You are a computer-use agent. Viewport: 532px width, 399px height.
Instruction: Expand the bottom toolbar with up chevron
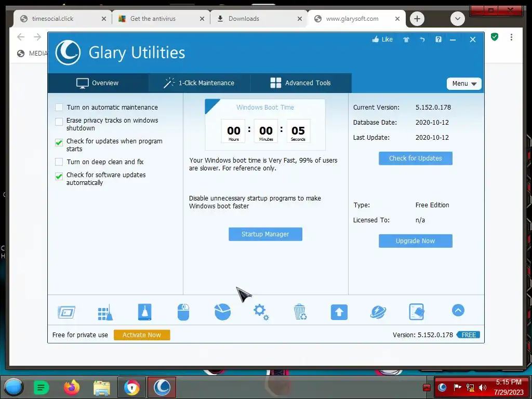click(x=458, y=311)
